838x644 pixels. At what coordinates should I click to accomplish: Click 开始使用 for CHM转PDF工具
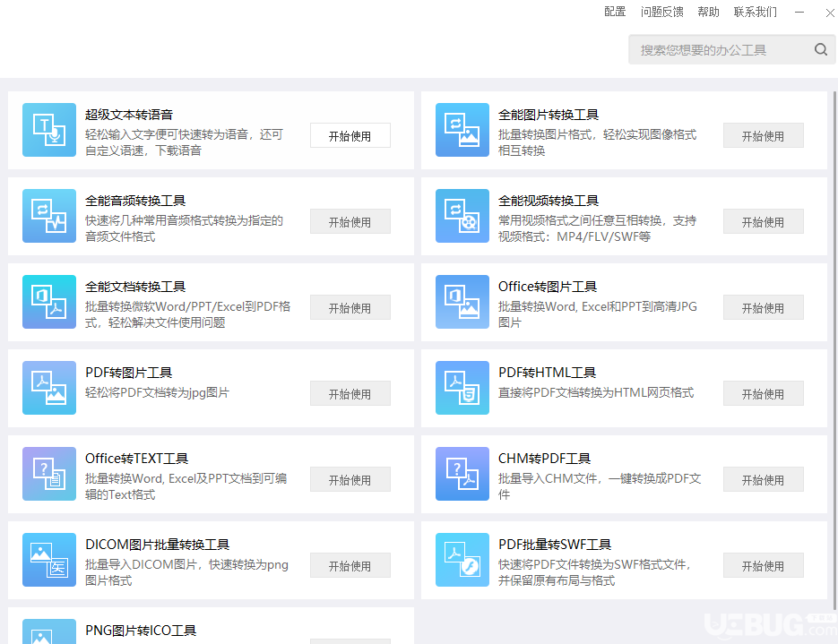(764, 479)
